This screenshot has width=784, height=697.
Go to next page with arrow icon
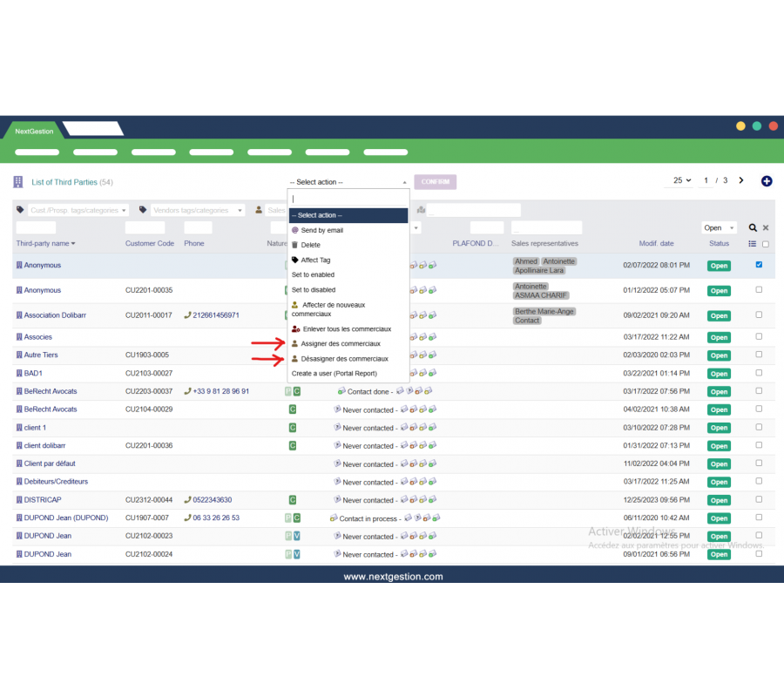pyautogui.click(x=741, y=180)
